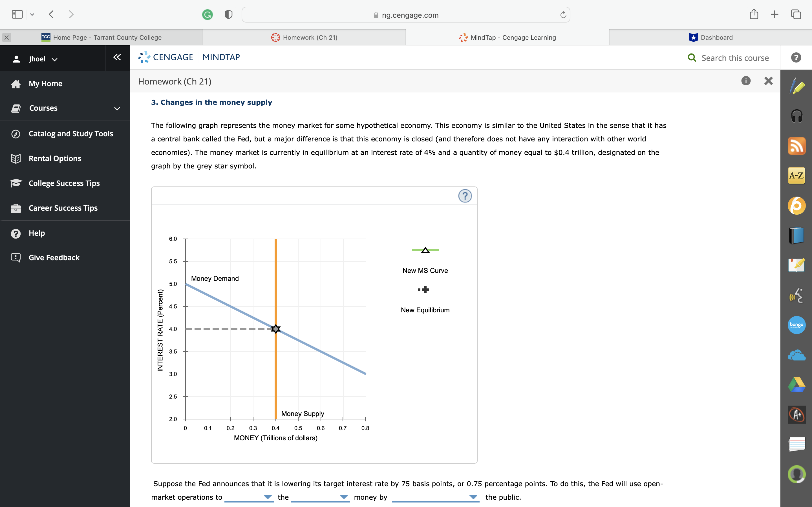Open the dropdown following 'money by'
This screenshot has height=507, width=812.
click(x=473, y=497)
